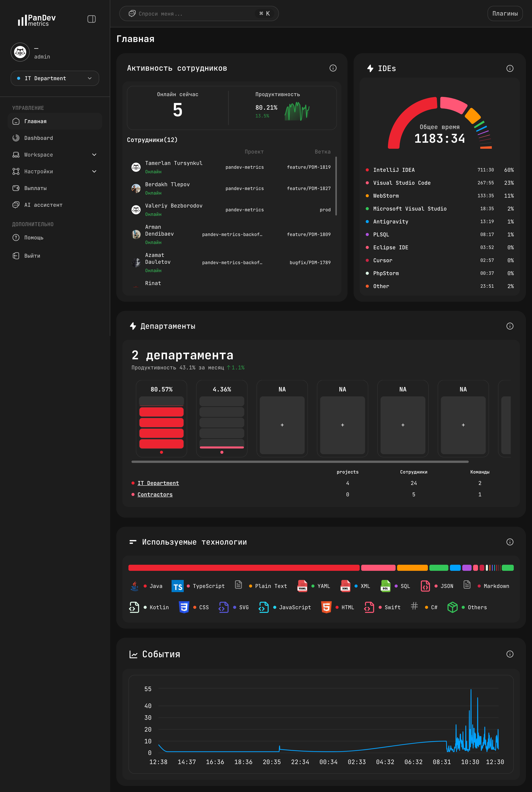Click the TypeScript icon in technologies list
Image resolution: width=532 pixels, height=792 pixels.
(177, 586)
